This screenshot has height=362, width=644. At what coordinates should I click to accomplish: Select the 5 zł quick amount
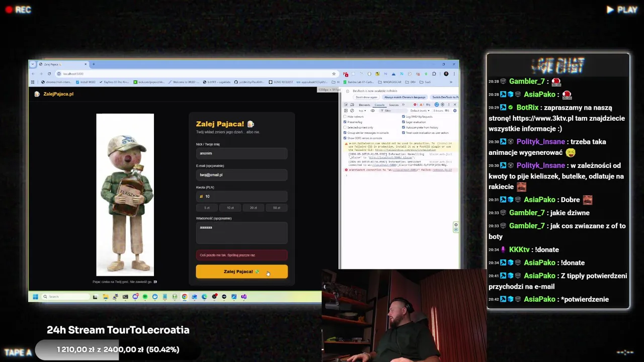(x=207, y=208)
